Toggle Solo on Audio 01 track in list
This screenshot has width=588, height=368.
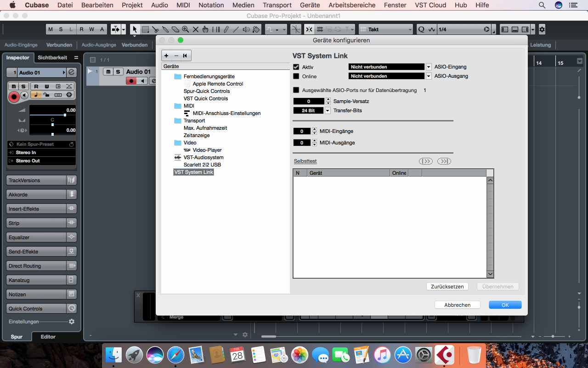tap(118, 72)
